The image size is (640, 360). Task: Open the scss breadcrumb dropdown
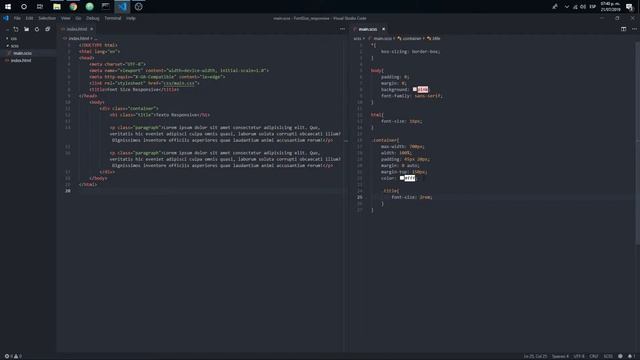click(359, 38)
